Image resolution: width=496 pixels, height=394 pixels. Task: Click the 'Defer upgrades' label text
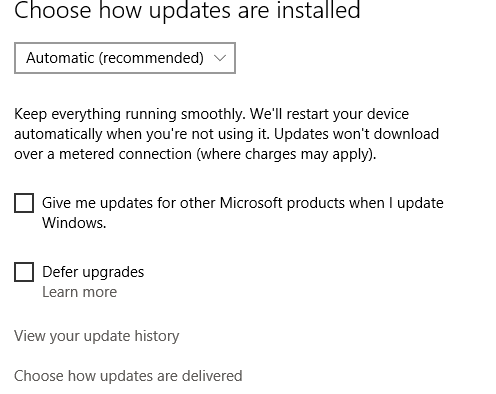pos(93,272)
